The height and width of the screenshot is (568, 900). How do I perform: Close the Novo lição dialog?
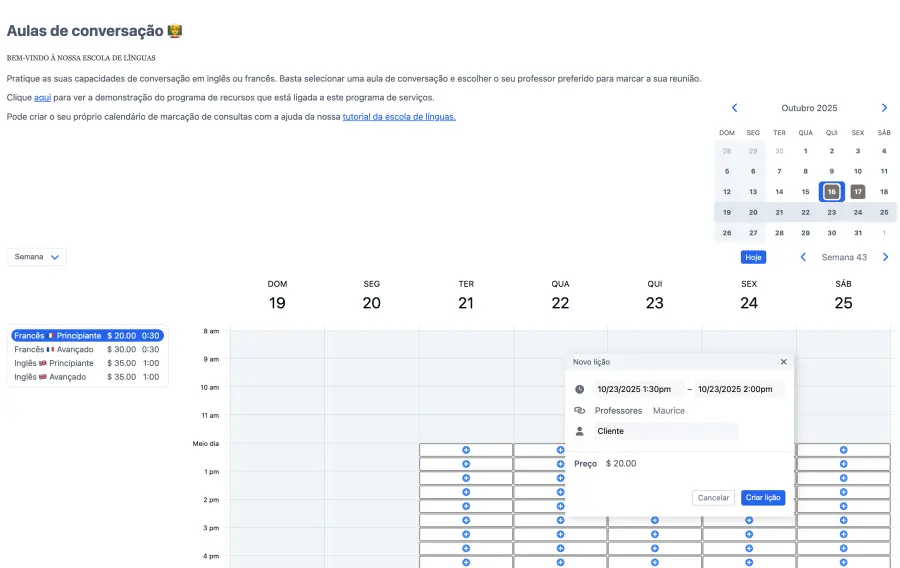(783, 362)
